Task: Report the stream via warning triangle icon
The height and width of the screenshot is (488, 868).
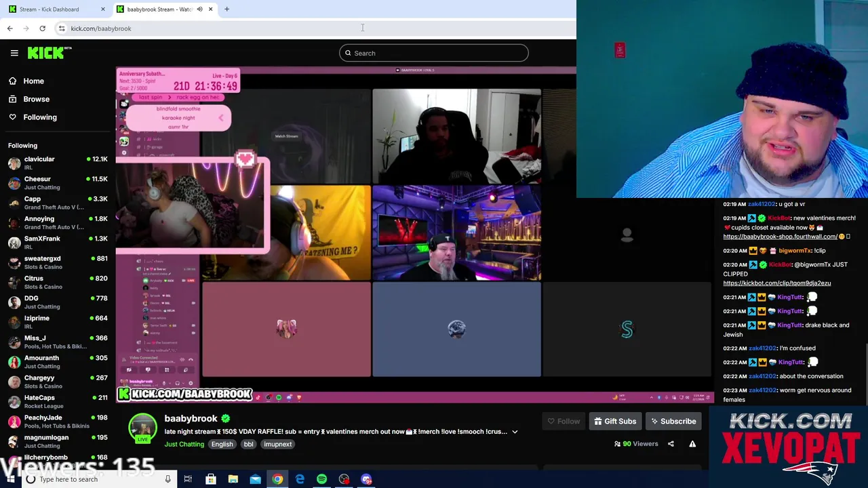Action: (692, 444)
